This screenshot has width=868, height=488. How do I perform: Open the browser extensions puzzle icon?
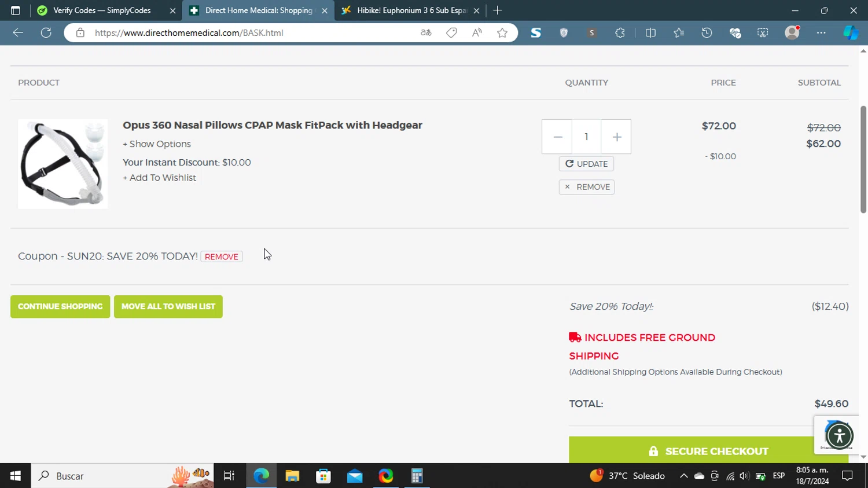pyautogui.click(x=620, y=33)
